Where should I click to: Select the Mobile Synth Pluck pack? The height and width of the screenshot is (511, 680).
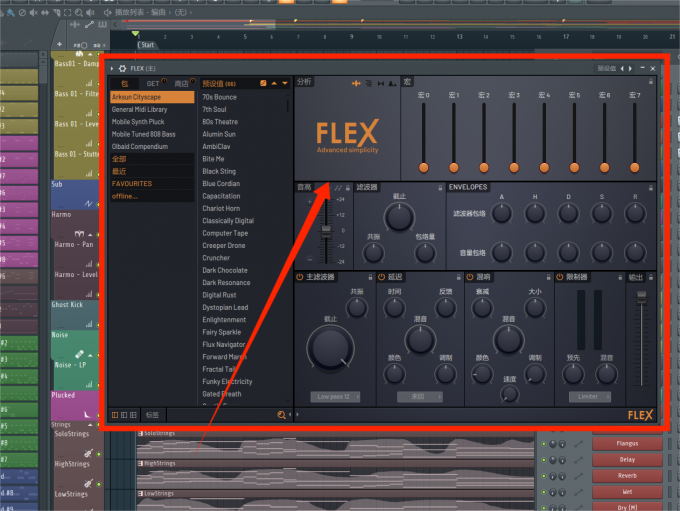137,122
